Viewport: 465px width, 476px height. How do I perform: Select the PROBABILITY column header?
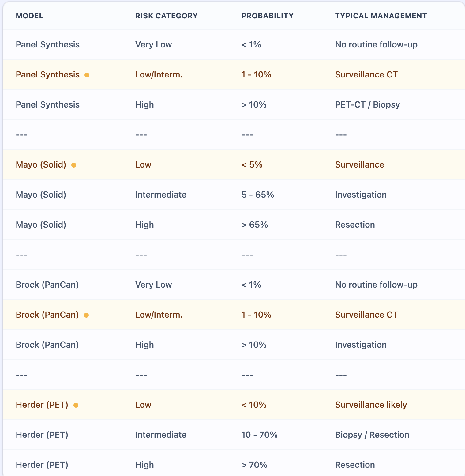[x=267, y=16]
